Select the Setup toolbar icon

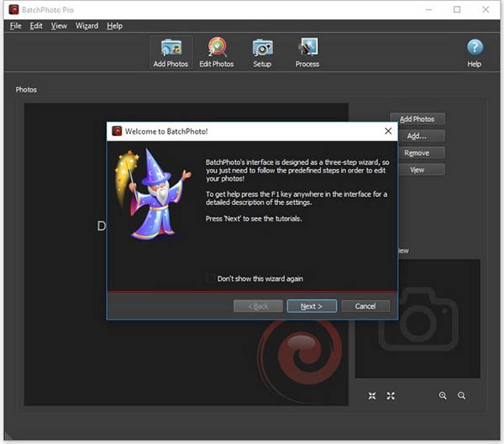(262, 52)
